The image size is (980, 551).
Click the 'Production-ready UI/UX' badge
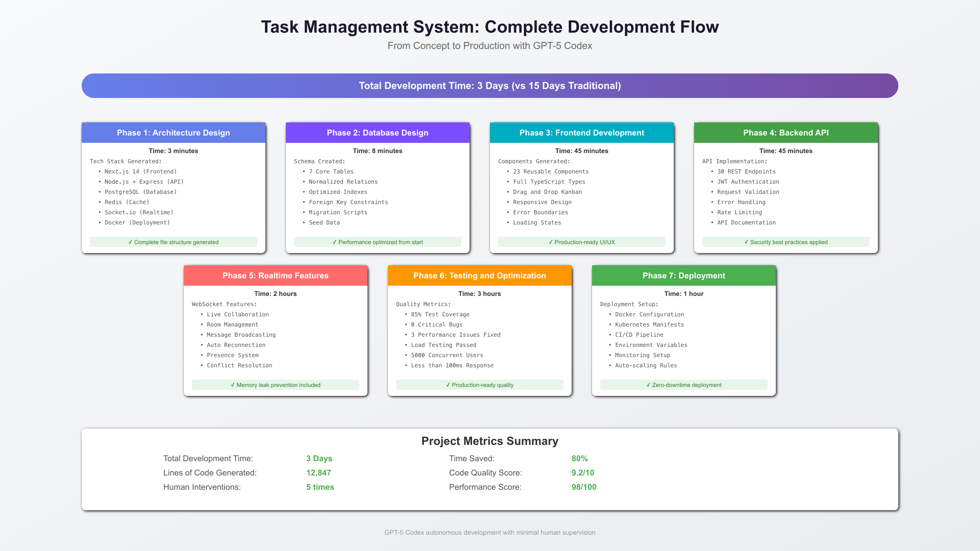click(x=582, y=242)
